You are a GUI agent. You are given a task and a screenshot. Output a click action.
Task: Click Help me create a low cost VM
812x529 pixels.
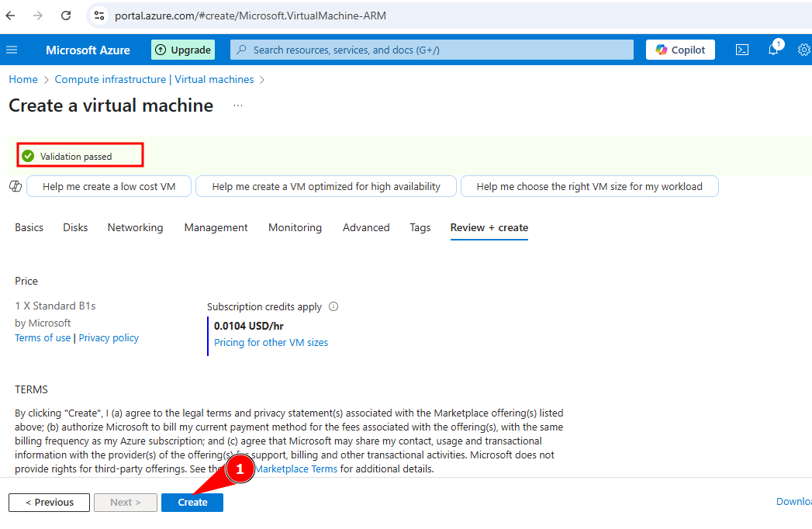pos(109,186)
